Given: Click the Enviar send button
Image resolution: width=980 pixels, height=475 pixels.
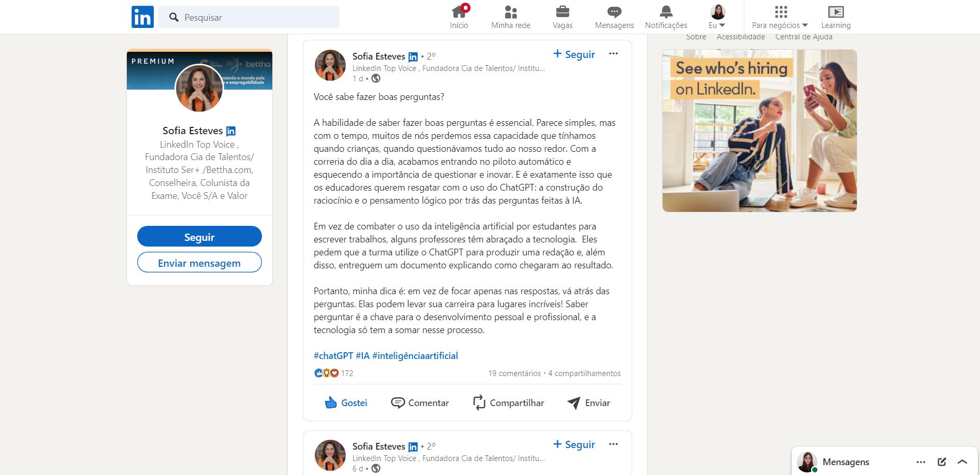Looking at the screenshot, I should point(589,402).
